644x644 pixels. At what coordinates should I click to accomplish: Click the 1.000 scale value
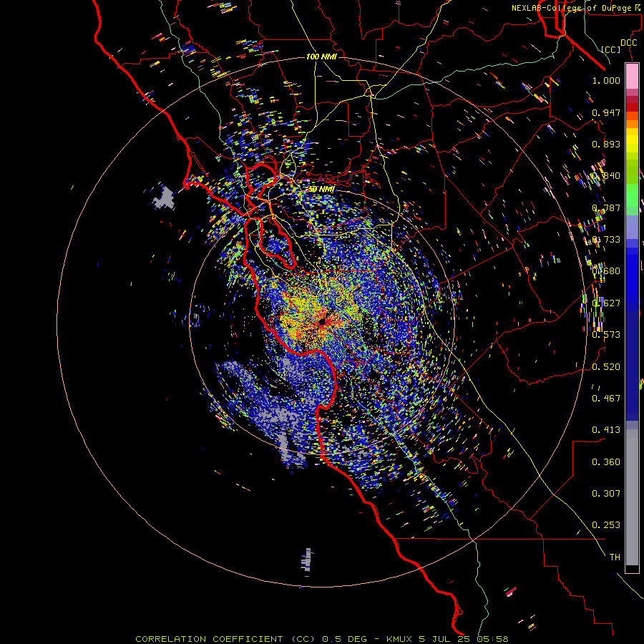click(x=606, y=80)
